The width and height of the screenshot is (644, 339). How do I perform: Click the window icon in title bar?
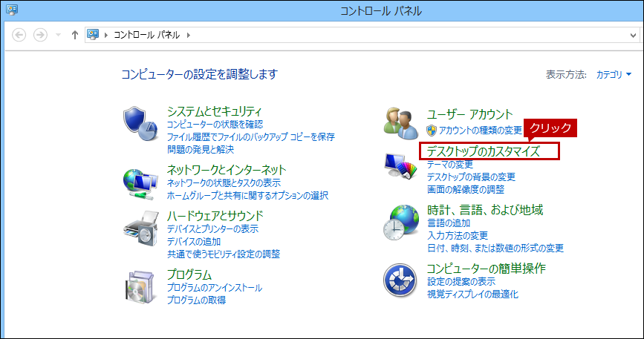pos(12,10)
